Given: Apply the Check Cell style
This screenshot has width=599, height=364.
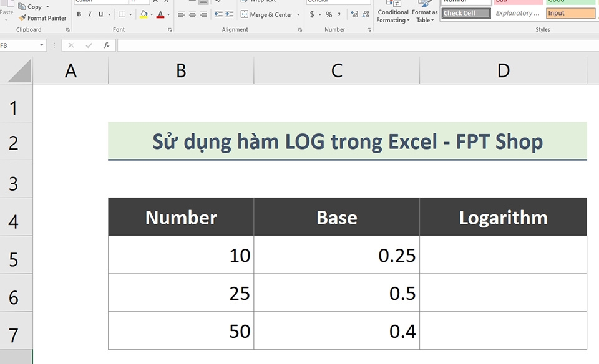Looking at the screenshot, I should tap(466, 13).
